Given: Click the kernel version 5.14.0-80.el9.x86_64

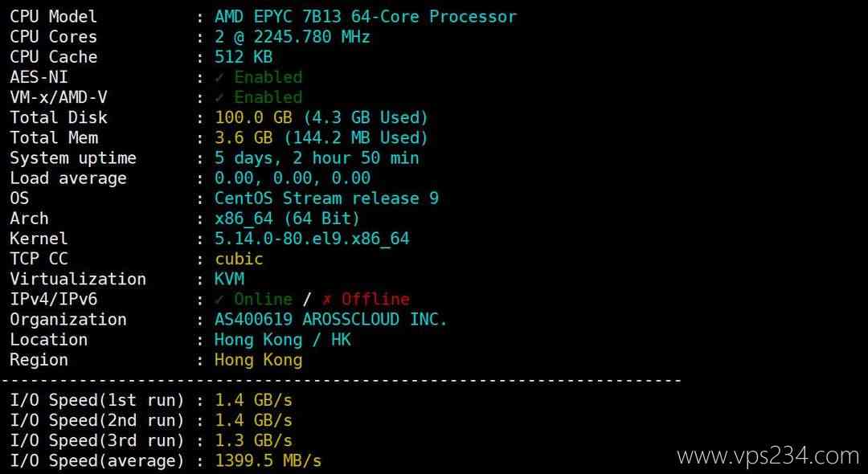Looking at the screenshot, I should (x=312, y=239).
